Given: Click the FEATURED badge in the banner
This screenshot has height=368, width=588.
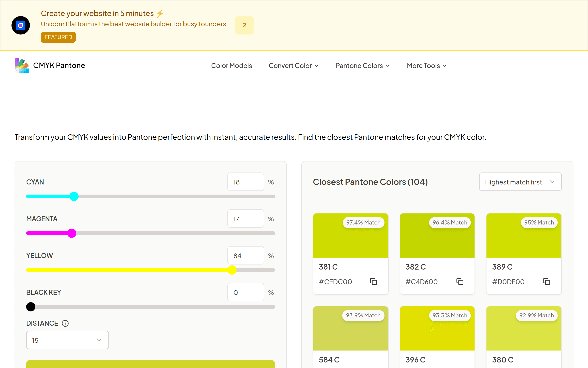Looking at the screenshot, I should click(x=58, y=37).
